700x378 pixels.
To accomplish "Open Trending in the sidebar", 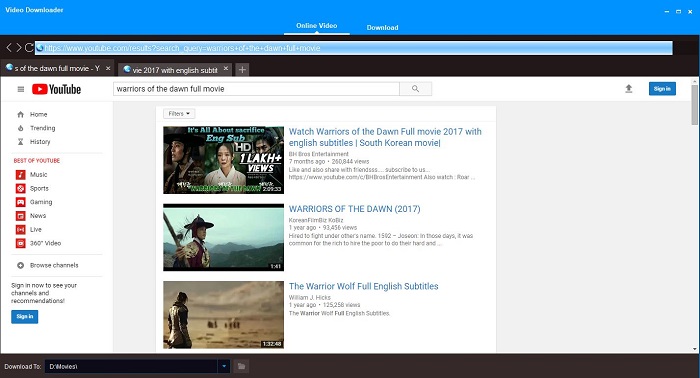I will click(42, 128).
